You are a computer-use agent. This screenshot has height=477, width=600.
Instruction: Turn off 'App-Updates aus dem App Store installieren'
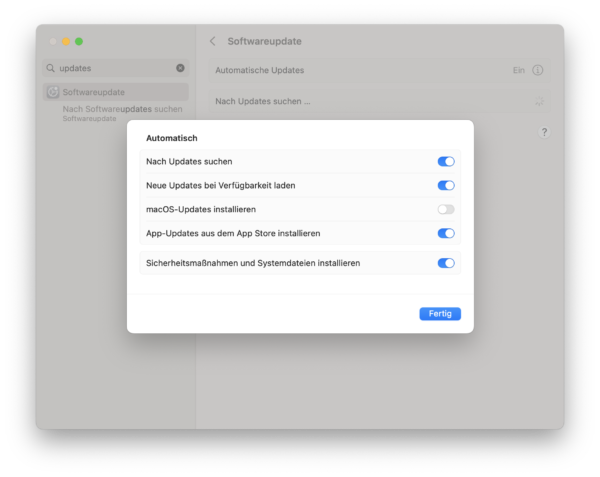click(446, 233)
